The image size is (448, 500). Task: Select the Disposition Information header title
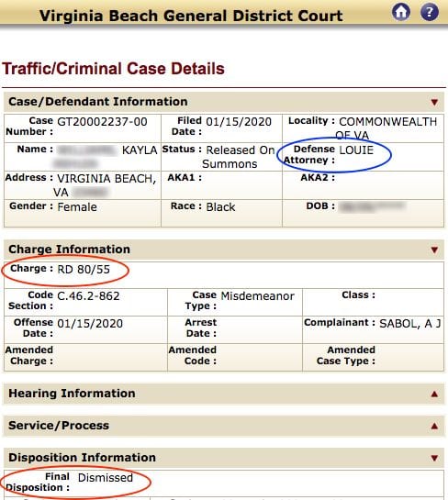[82, 458]
